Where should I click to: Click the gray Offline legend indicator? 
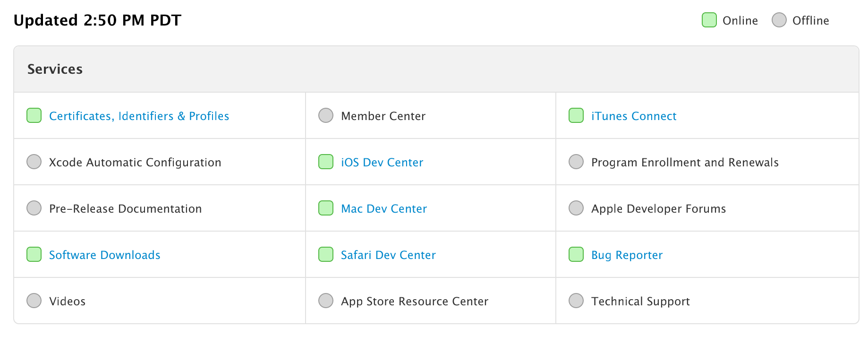point(779,20)
